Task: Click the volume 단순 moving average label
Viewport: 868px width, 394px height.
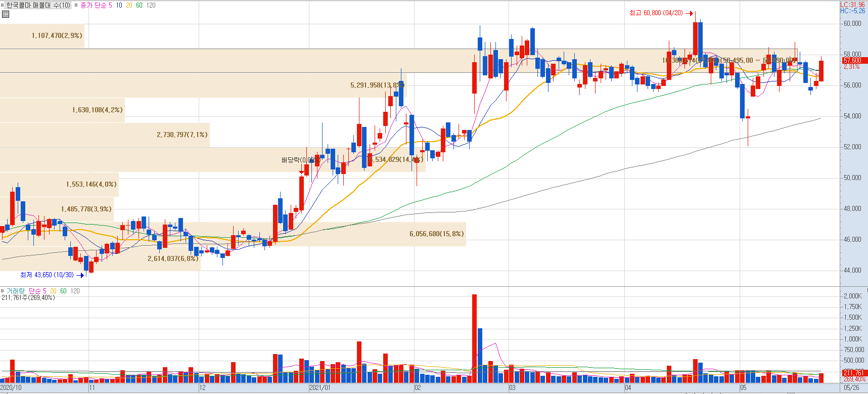Action: [x=34, y=291]
